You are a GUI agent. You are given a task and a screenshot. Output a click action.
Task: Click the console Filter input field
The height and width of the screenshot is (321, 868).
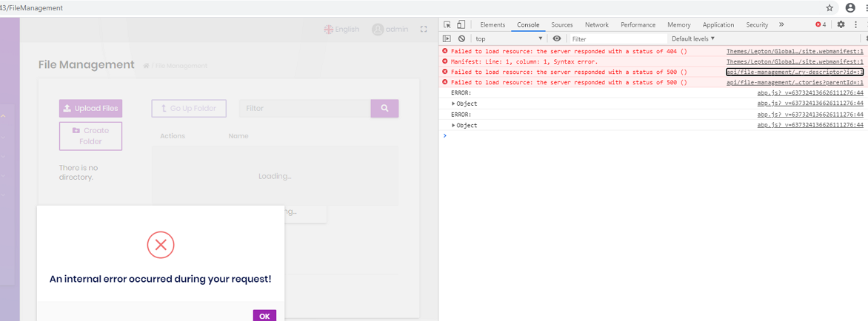tap(617, 38)
